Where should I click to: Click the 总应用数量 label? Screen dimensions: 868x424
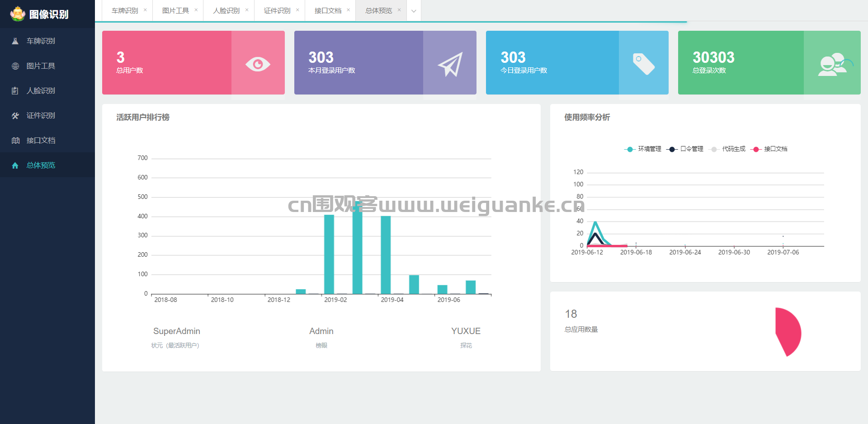[581, 330]
